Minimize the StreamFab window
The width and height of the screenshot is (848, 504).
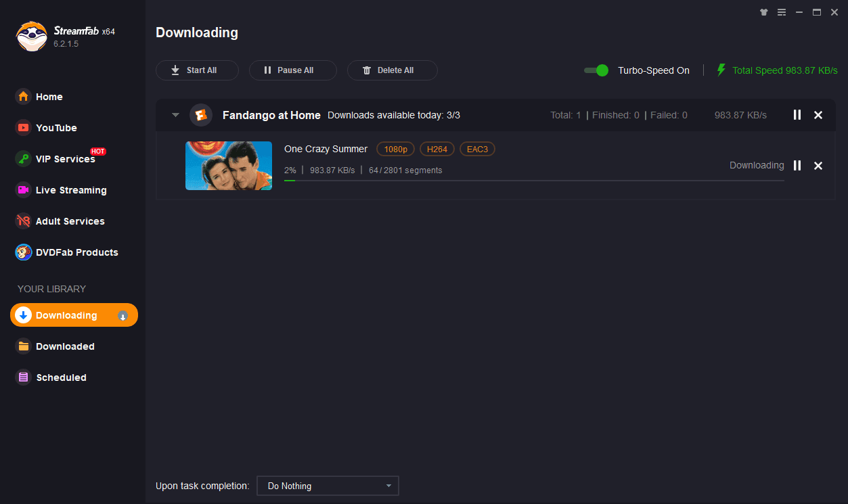799,12
